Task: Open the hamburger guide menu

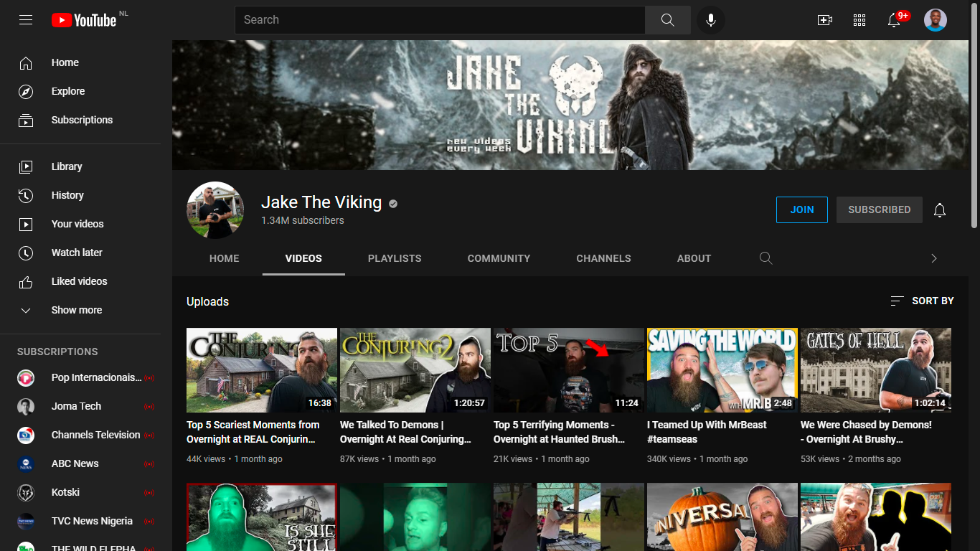Action: 26,20
